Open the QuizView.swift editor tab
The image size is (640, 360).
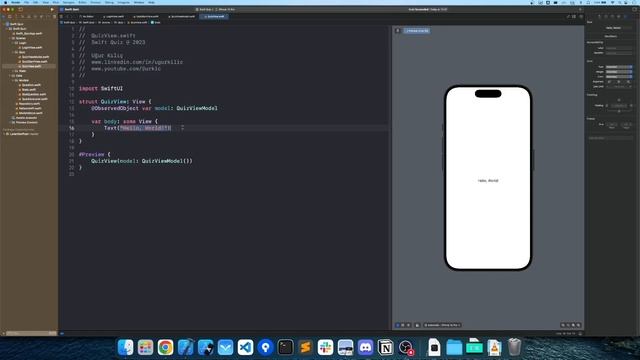215,16
